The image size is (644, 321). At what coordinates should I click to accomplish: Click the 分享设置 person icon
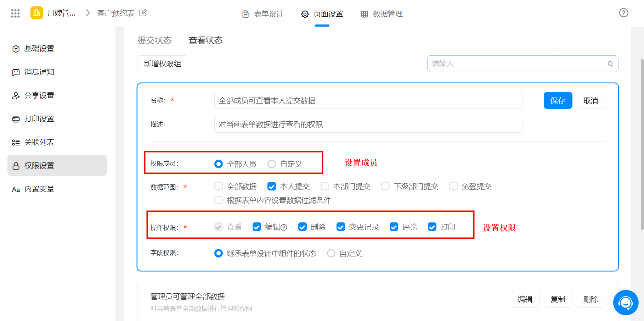16,96
